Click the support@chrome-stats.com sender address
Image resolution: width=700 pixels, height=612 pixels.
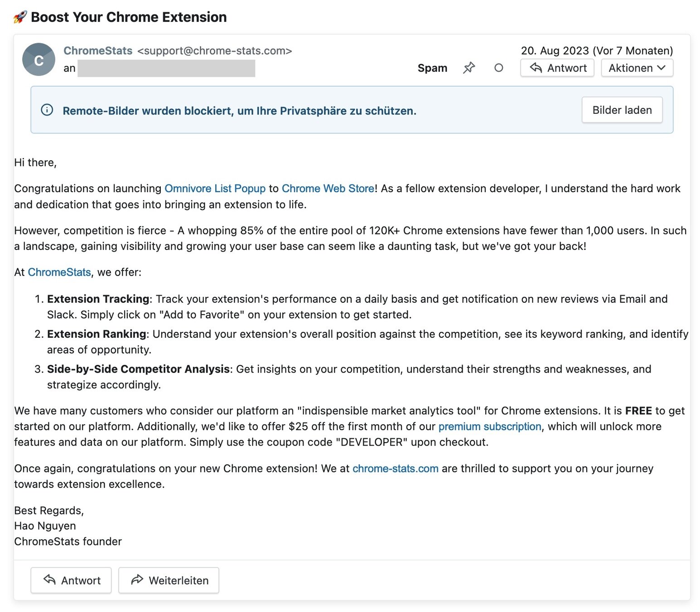coord(215,51)
